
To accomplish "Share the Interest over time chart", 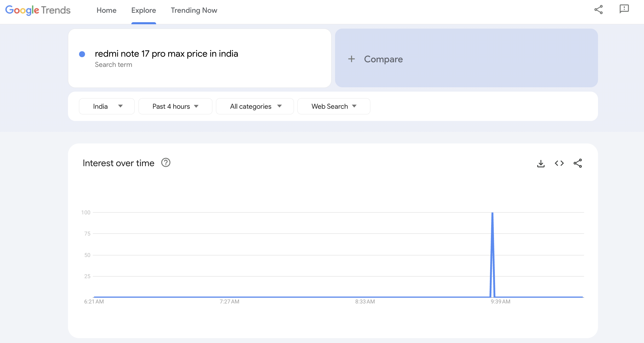I will [578, 163].
